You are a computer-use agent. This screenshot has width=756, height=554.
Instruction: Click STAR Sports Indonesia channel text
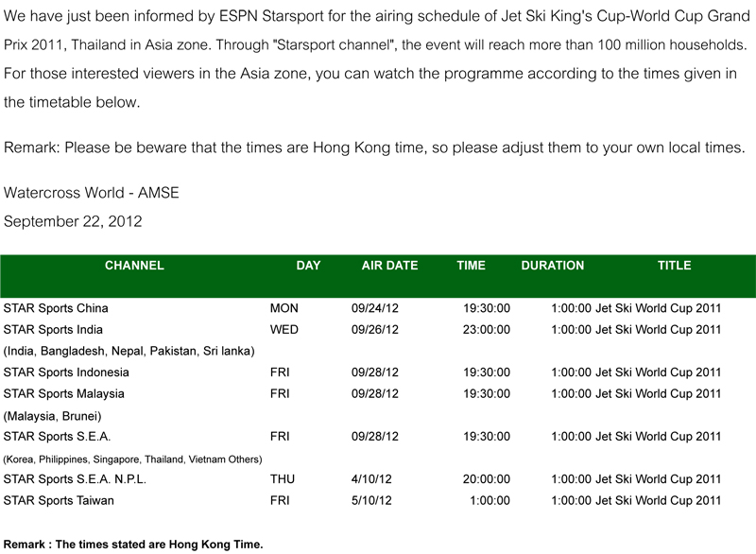point(66,372)
